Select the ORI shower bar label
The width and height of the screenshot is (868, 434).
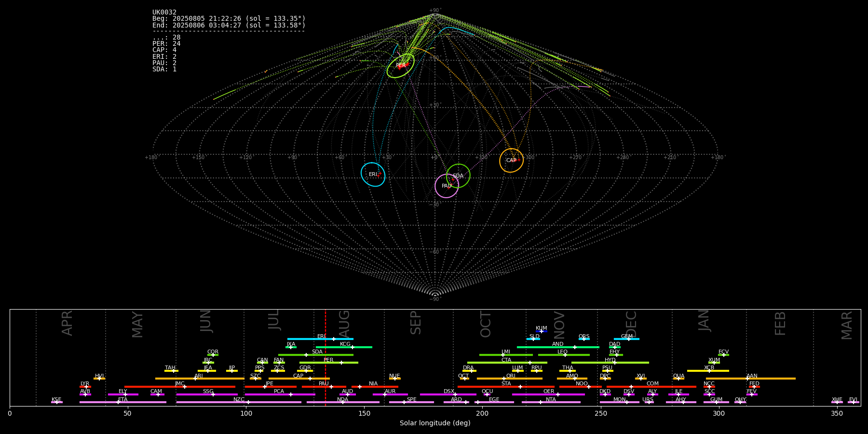(x=511, y=376)
